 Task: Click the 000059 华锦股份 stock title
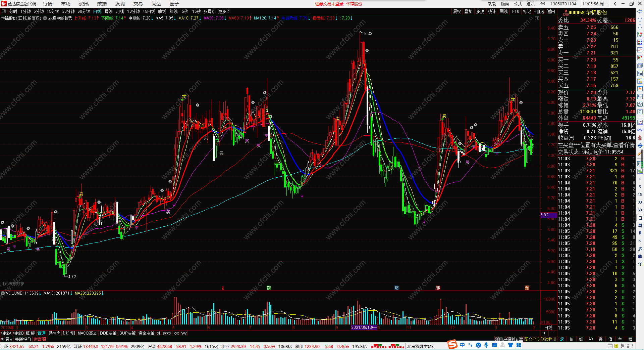588,12
